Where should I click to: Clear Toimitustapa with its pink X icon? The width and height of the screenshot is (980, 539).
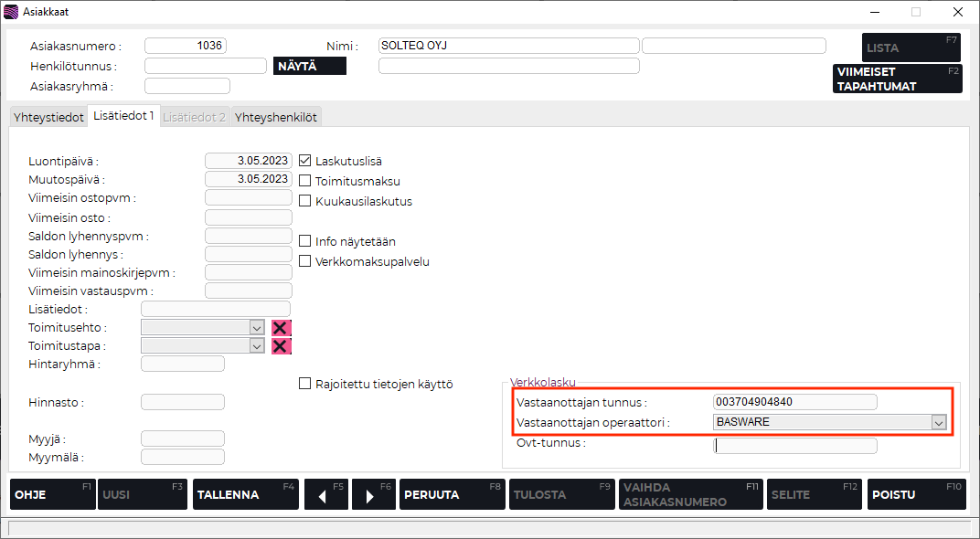282,346
